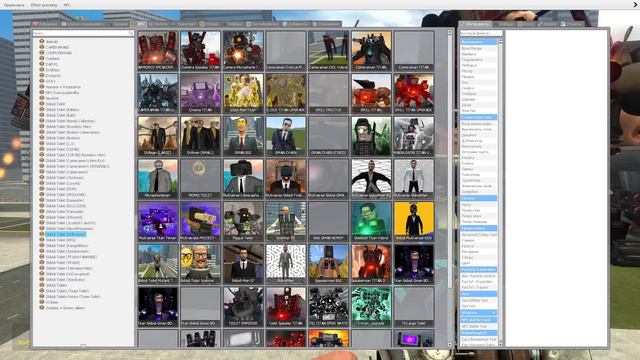The image size is (640, 360).
Task: Open the Zombies + Enemy Aliens category
Action: (65, 308)
